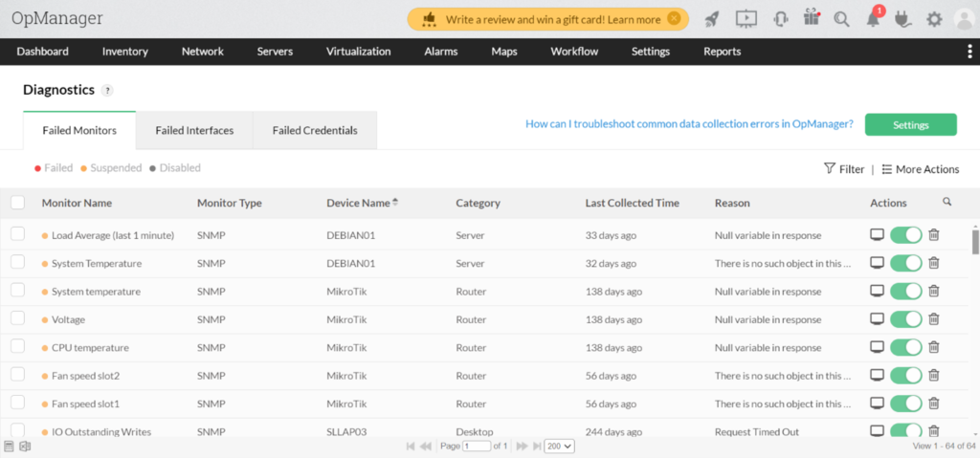Open the rows-per-page 200 dropdown

pos(559,447)
